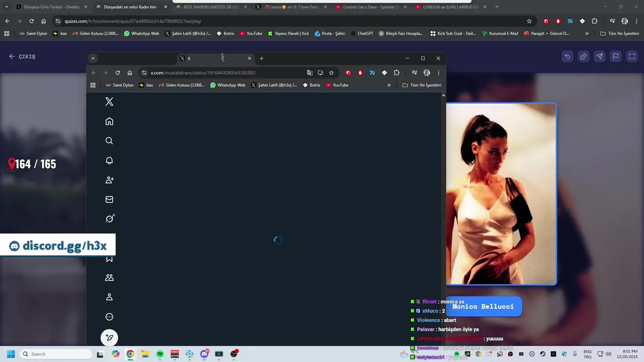The image size is (644, 362).
Task: Open Discord from the taskbar
Action: tap(204, 354)
